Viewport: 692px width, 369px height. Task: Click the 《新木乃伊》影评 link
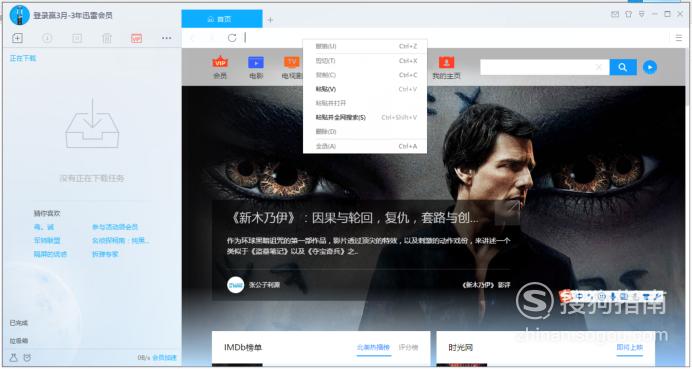486,285
